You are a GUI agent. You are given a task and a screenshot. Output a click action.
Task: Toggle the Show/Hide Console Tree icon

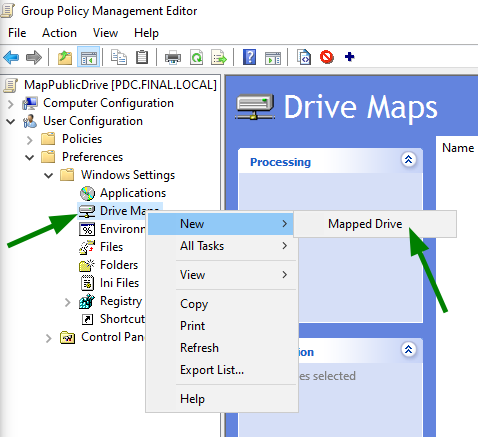click(x=88, y=57)
